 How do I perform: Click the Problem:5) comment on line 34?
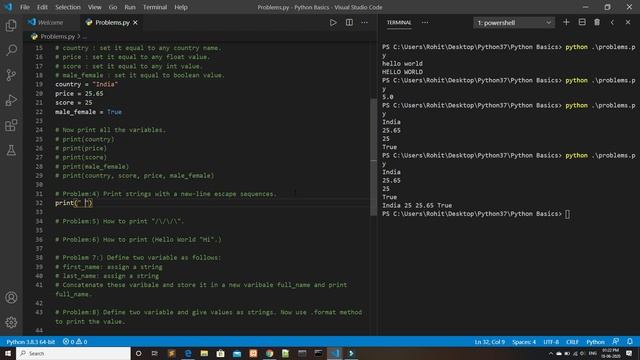click(120, 221)
